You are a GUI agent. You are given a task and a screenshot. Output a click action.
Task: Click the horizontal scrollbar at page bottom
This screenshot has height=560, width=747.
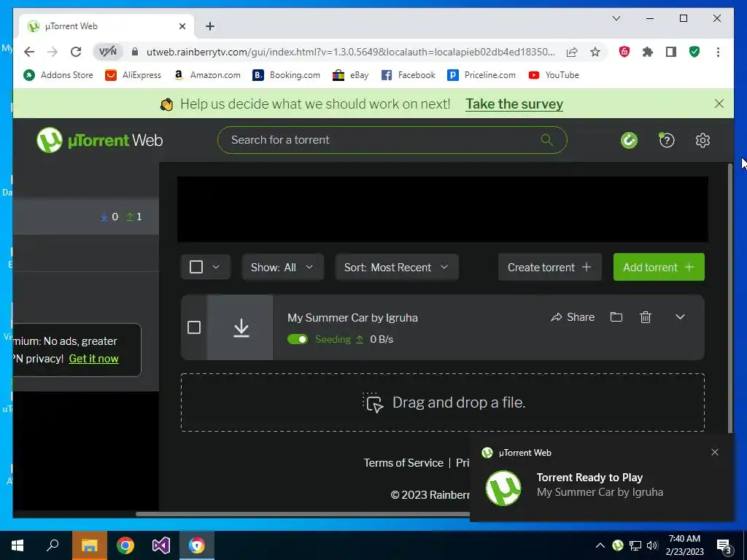pos(302,514)
